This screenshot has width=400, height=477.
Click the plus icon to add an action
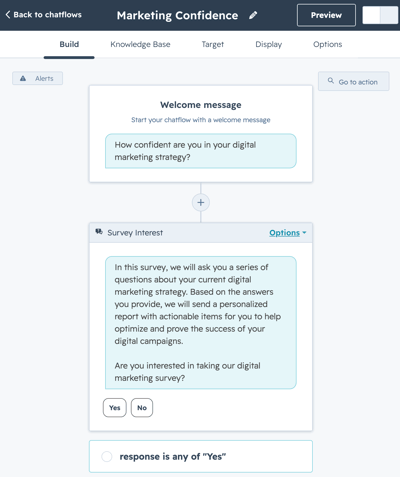(201, 202)
